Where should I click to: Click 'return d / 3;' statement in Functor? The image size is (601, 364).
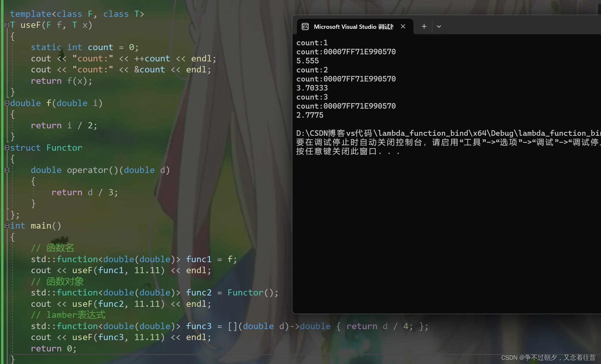(x=85, y=192)
